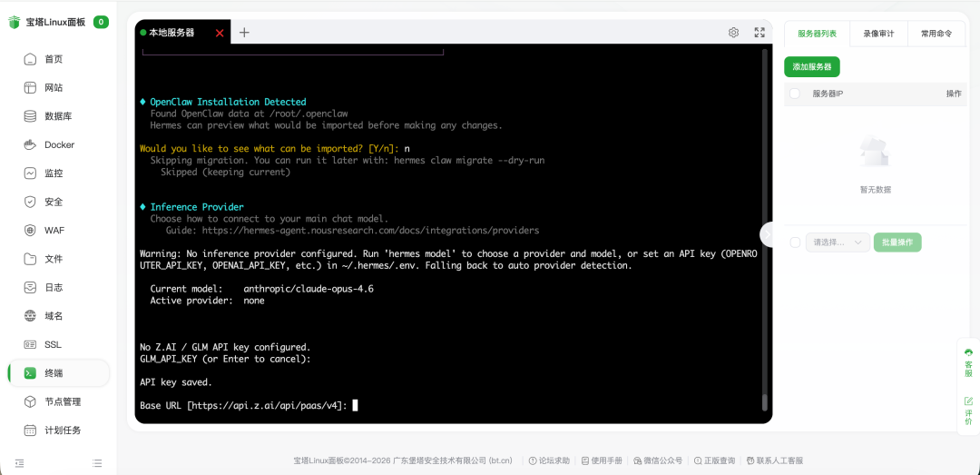980x475 pixels.
Task: Open the WAF firewall icon
Action: click(x=30, y=231)
